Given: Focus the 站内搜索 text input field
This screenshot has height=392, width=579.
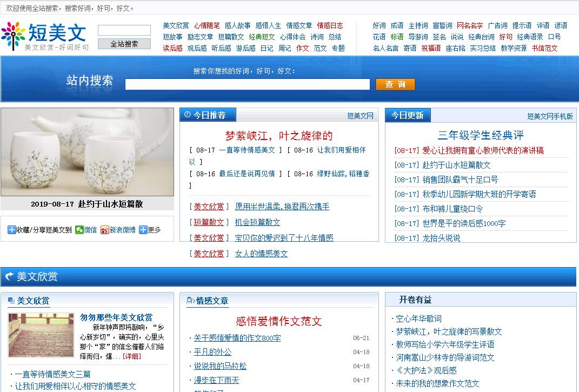Looking at the screenshot, I should 247,84.
